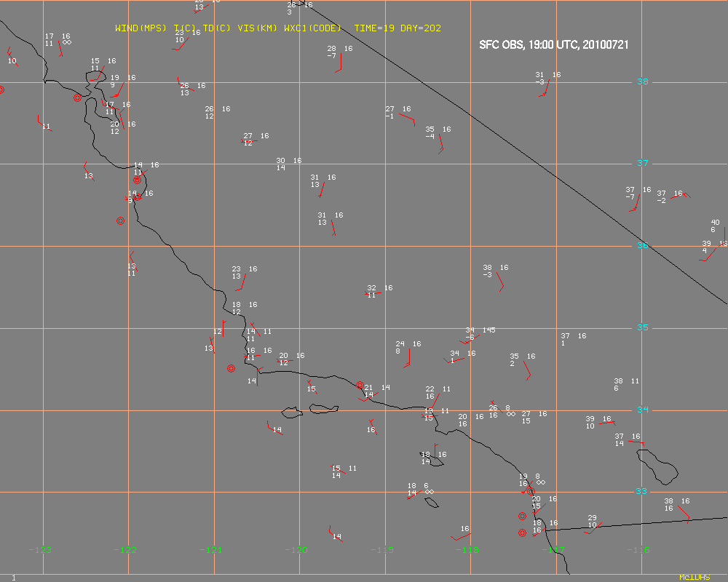The image size is (728, 582).
Task: Click the wind barb at station 29/10
Action: 593,529
